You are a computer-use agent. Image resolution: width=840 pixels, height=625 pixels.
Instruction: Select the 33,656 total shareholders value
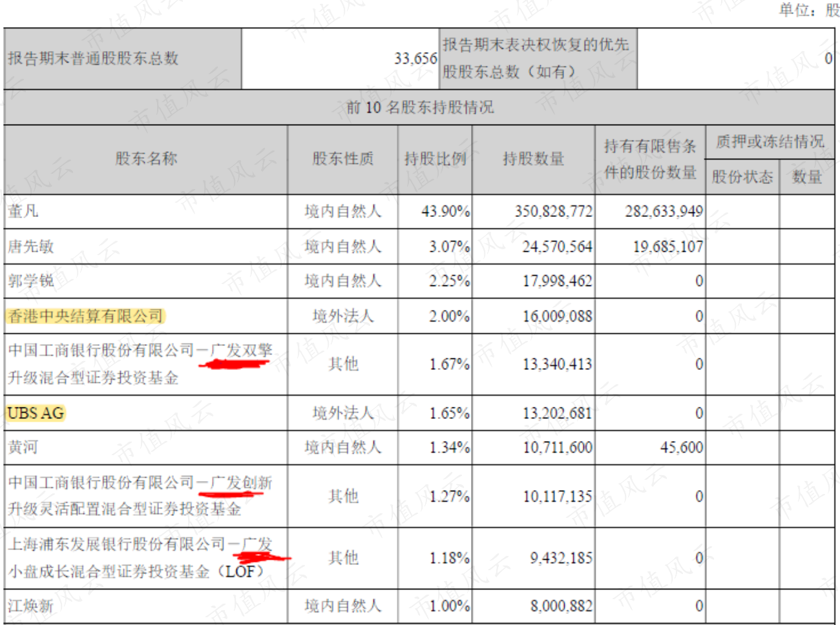coord(415,59)
